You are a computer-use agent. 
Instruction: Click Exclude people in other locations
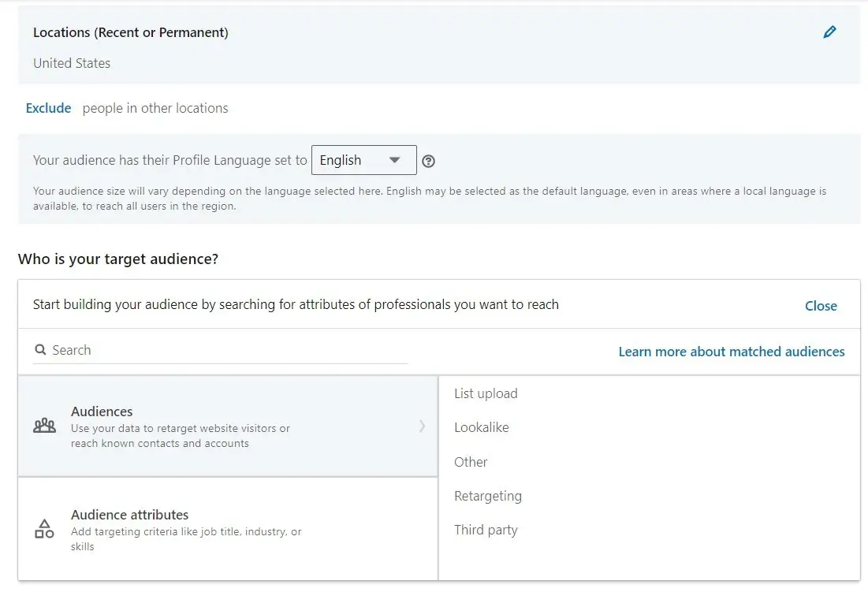[x=48, y=108]
